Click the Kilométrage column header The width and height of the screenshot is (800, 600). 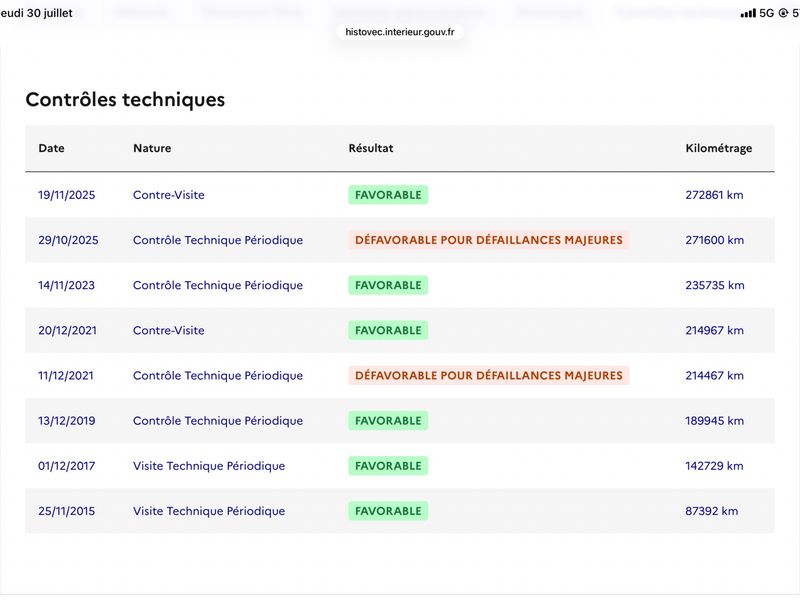pos(718,148)
